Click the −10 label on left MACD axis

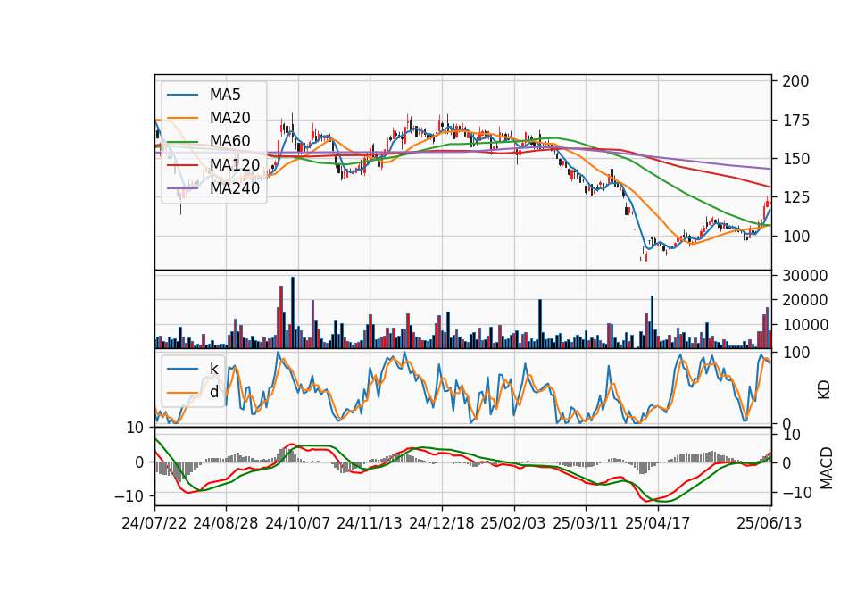tap(129, 496)
